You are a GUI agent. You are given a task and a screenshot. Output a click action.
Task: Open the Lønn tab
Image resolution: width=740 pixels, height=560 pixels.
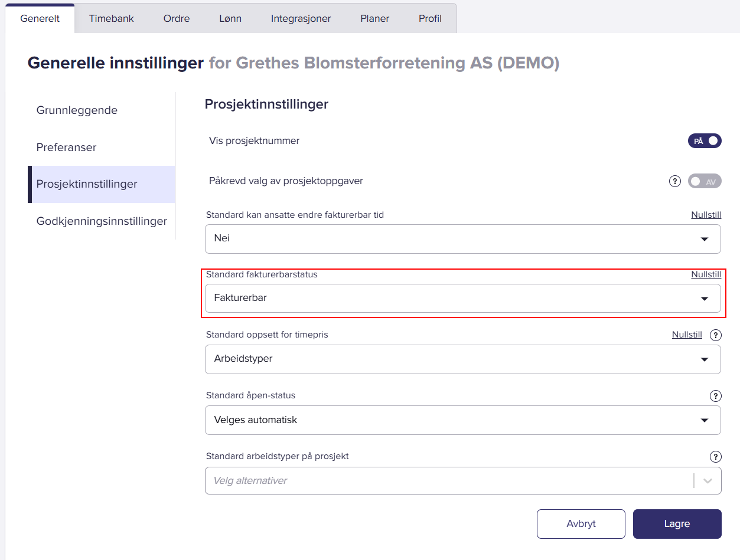230,18
